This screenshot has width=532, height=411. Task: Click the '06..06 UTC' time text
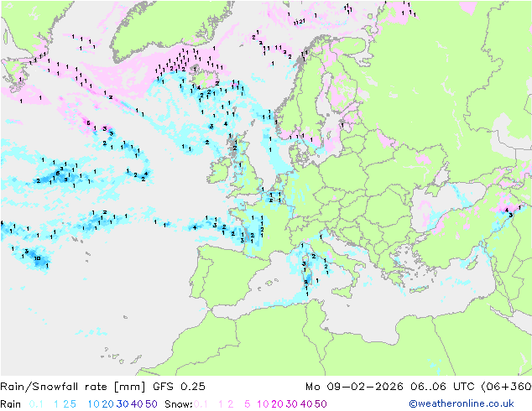(443, 387)
